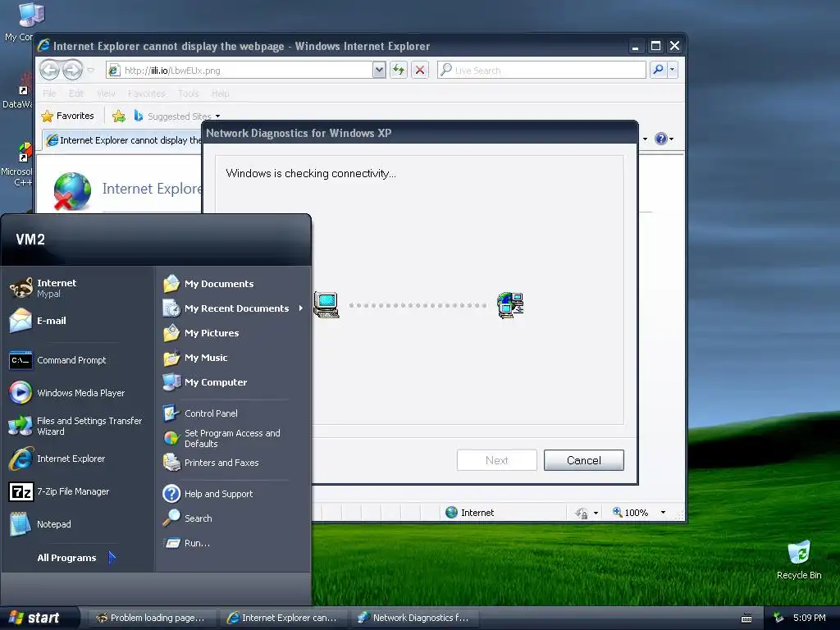The height and width of the screenshot is (630, 840).
Task: Open the IE File menu
Action: 49,94
